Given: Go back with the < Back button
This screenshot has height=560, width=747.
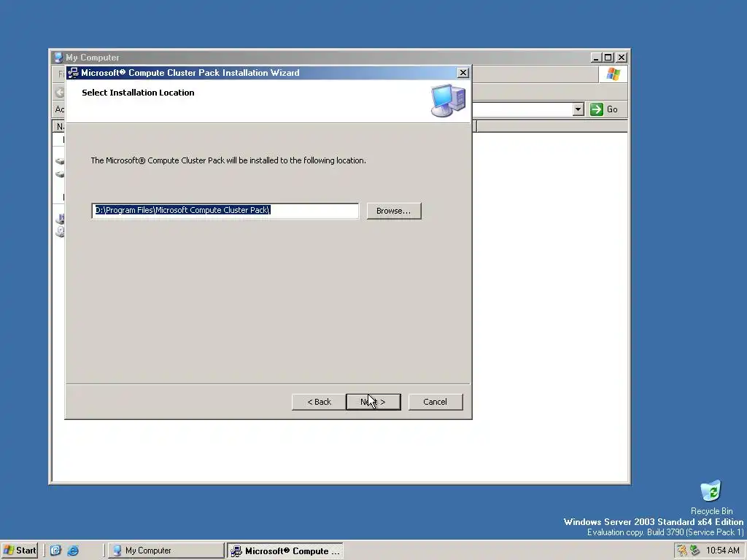Looking at the screenshot, I should [319, 402].
